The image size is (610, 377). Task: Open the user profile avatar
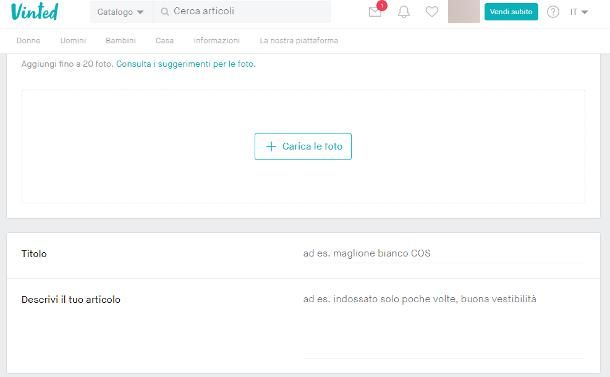[x=464, y=11]
